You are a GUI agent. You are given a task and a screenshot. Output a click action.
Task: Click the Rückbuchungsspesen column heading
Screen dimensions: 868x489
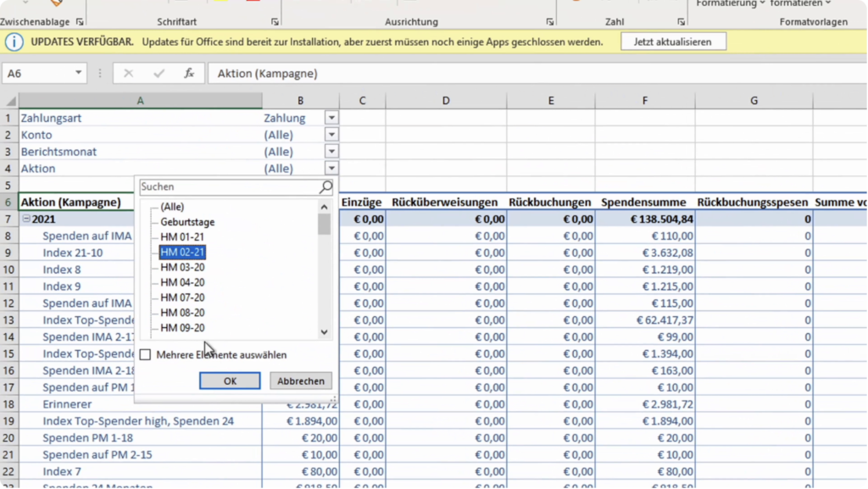coord(753,203)
